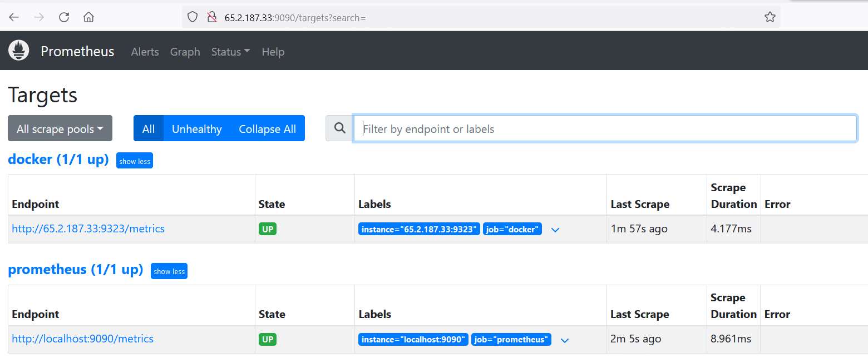868x363 pixels.
Task: Click the search magnifier icon
Action: pos(339,128)
